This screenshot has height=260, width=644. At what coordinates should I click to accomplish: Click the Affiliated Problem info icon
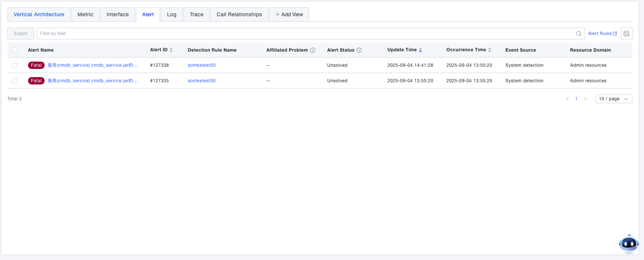click(x=313, y=50)
